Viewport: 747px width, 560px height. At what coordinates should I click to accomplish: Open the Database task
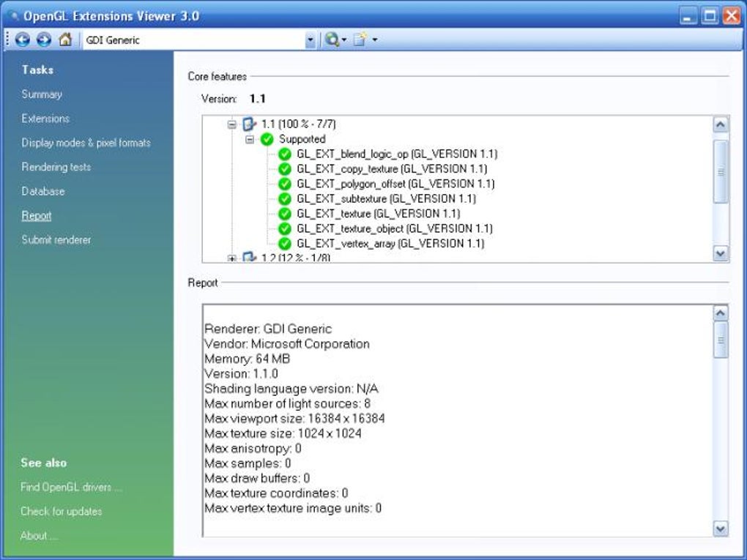pos(43,192)
